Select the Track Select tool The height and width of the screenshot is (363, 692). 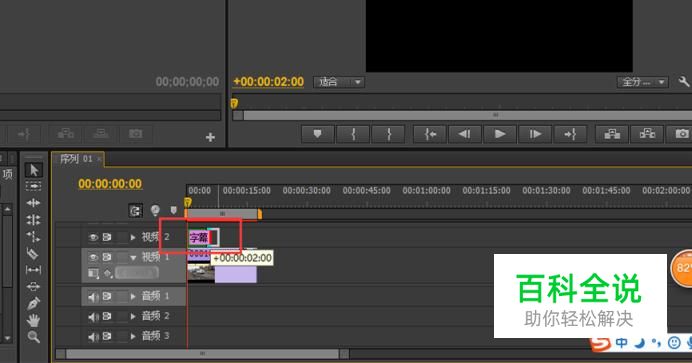tap(34, 186)
